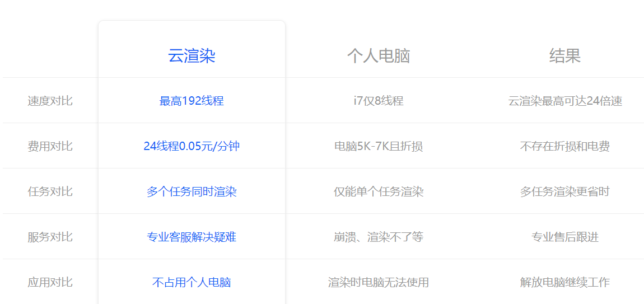Click the 24线程0.05元/分钟 cell
Screen dimensions: 644x304
(x=192, y=146)
